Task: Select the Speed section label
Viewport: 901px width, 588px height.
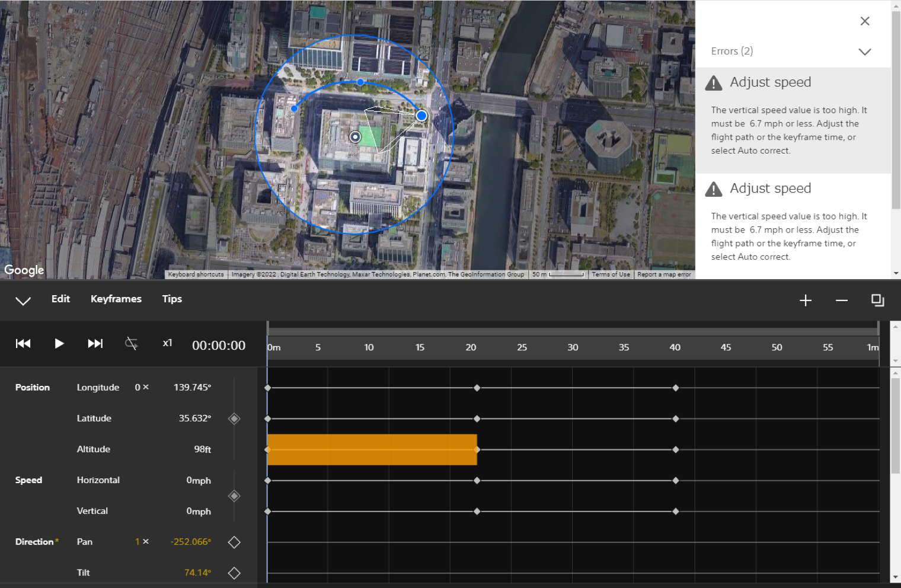Action: coord(28,480)
